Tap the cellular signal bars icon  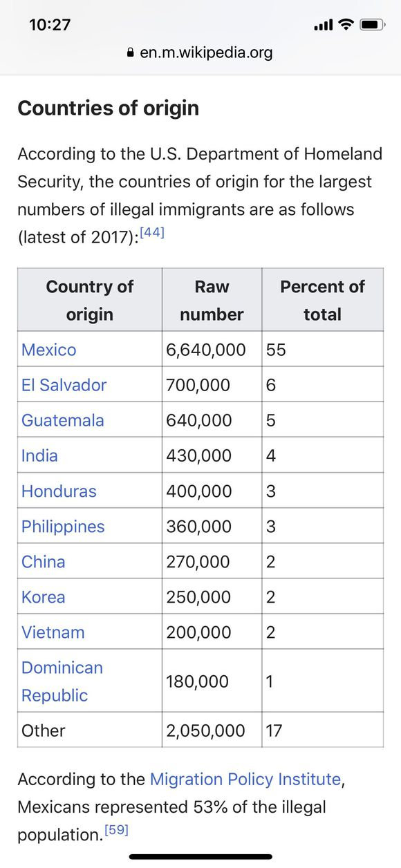(x=324, y=26)
